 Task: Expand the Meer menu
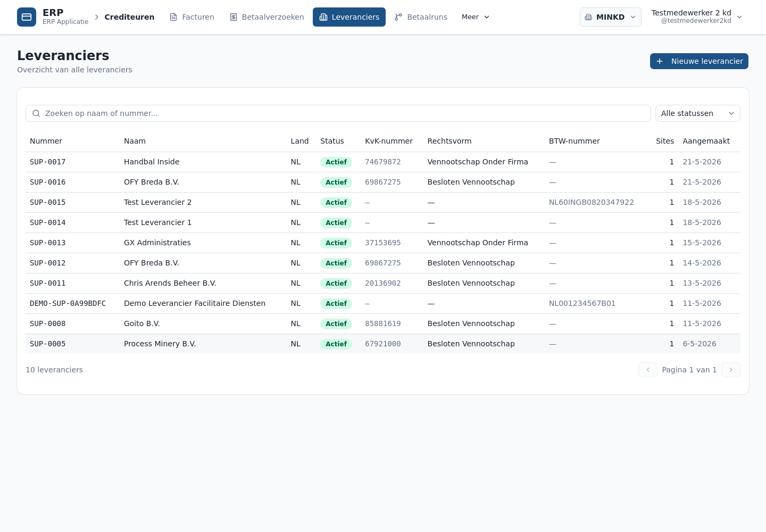[476, 17]
